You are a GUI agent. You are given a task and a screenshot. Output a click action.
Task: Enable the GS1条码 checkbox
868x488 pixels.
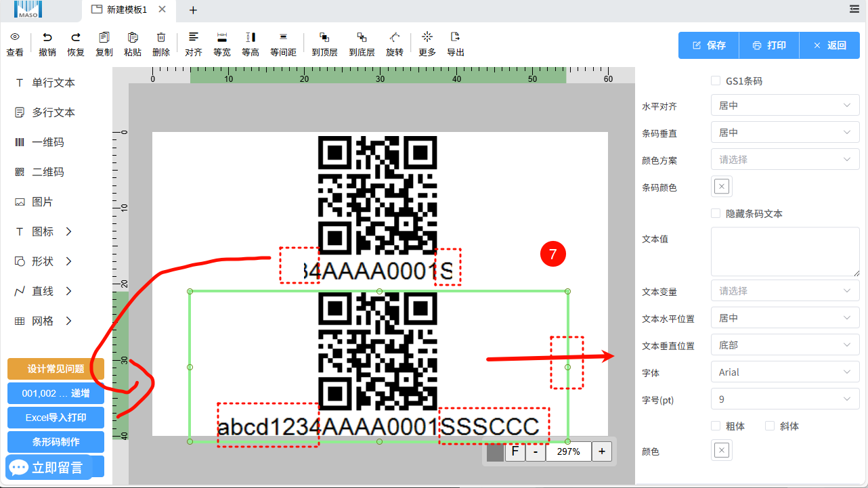click(716, 81)
